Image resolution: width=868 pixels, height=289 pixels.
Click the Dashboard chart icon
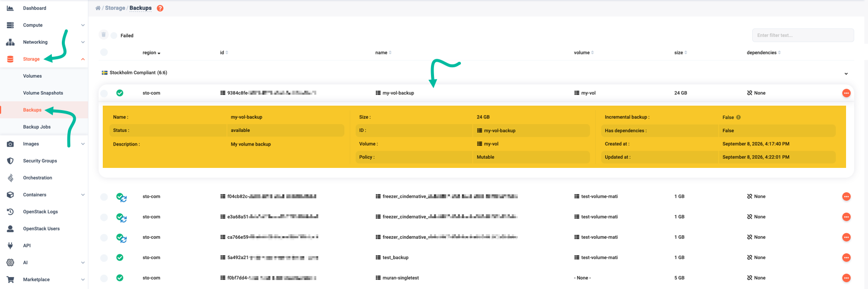10,8
